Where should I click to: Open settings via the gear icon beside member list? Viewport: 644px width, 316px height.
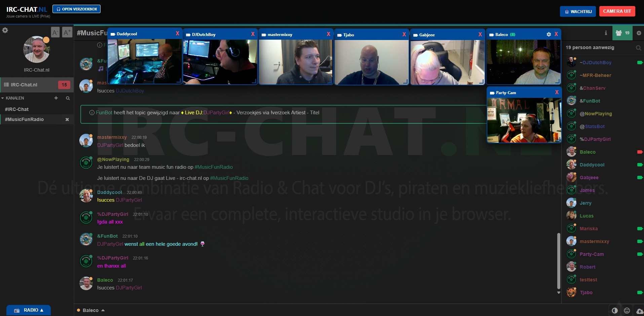[638, 33]
